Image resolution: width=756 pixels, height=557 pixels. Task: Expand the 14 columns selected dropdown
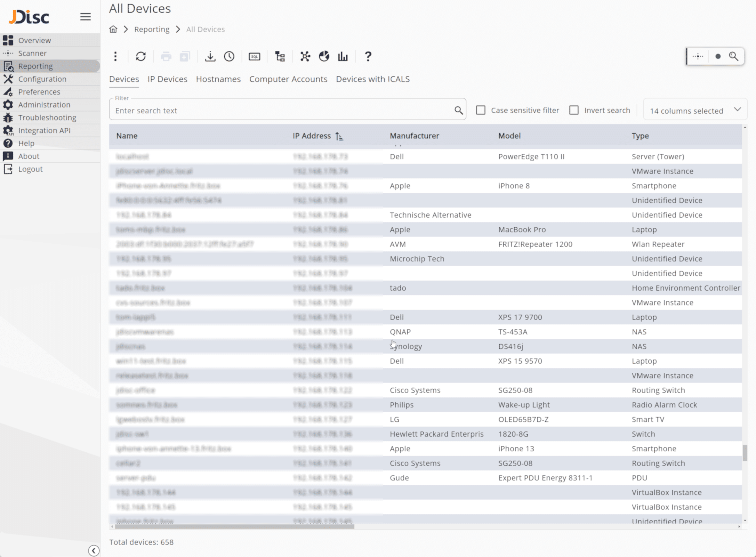pos(695,111)
